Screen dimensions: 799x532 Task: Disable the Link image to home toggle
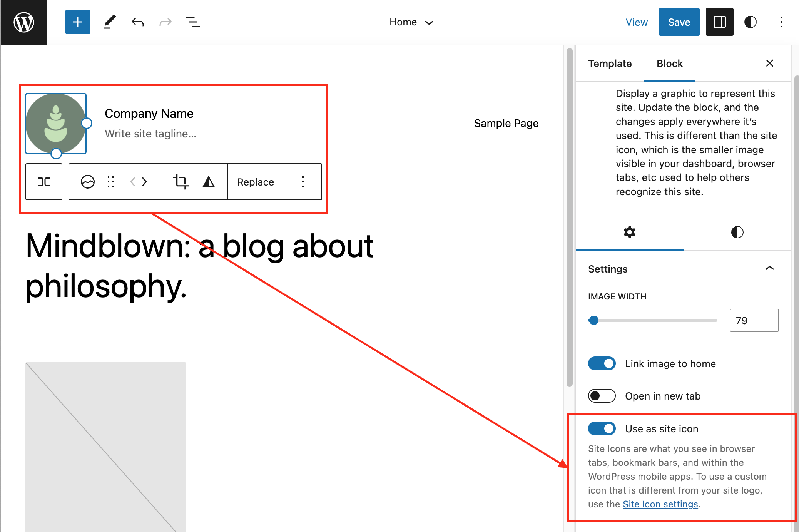click(602, 363)
